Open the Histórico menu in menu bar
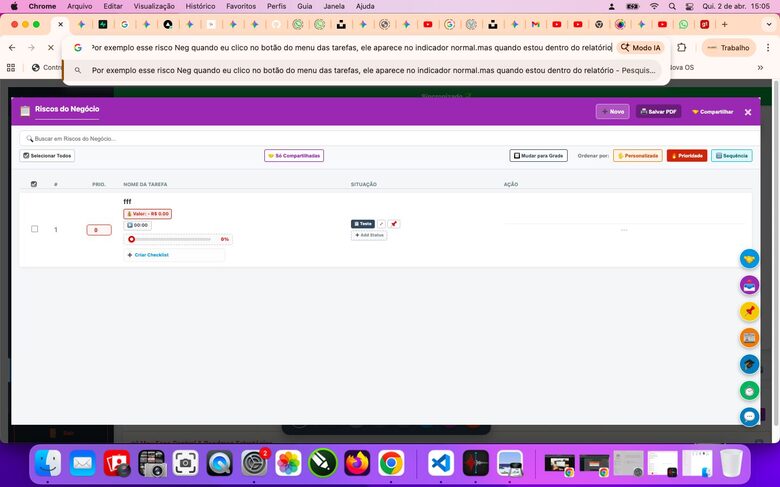Viewport: 780px width, 487px height. 201,6
